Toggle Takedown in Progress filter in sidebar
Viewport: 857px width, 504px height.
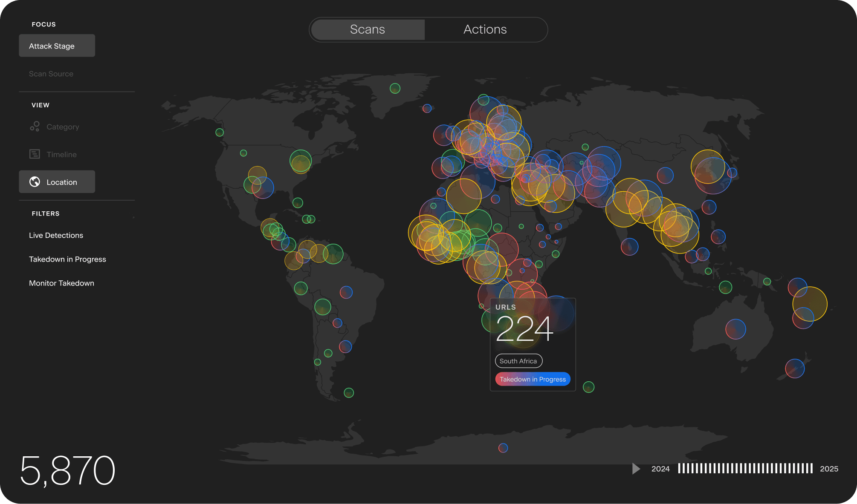[67, 259]
